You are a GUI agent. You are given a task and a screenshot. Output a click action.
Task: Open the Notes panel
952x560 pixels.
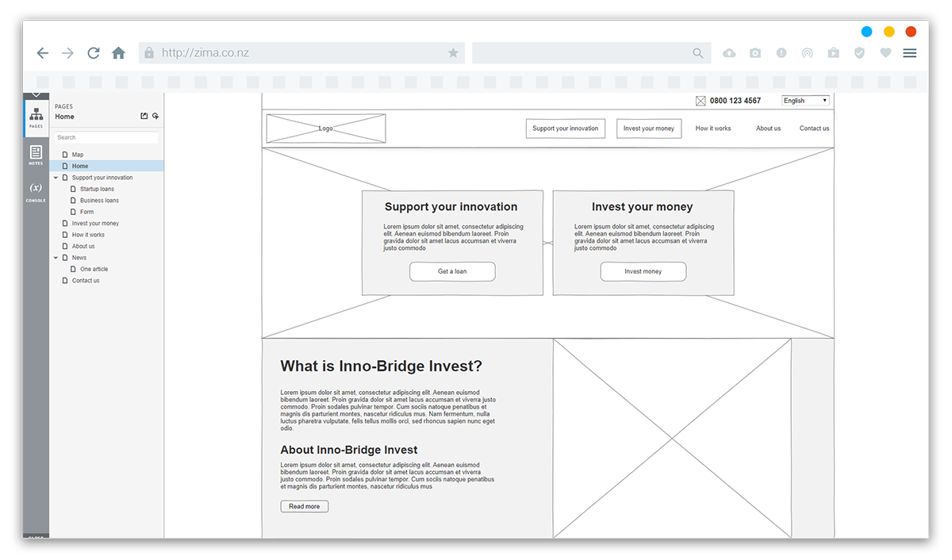36,155
